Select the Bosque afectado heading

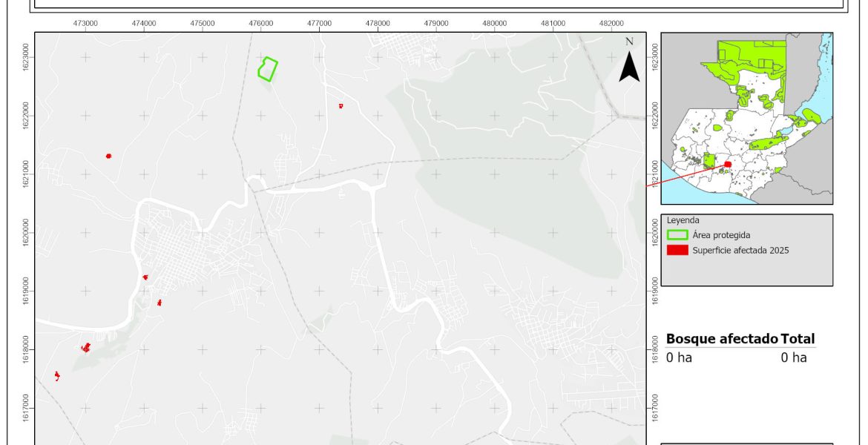[x=721, y=338]
